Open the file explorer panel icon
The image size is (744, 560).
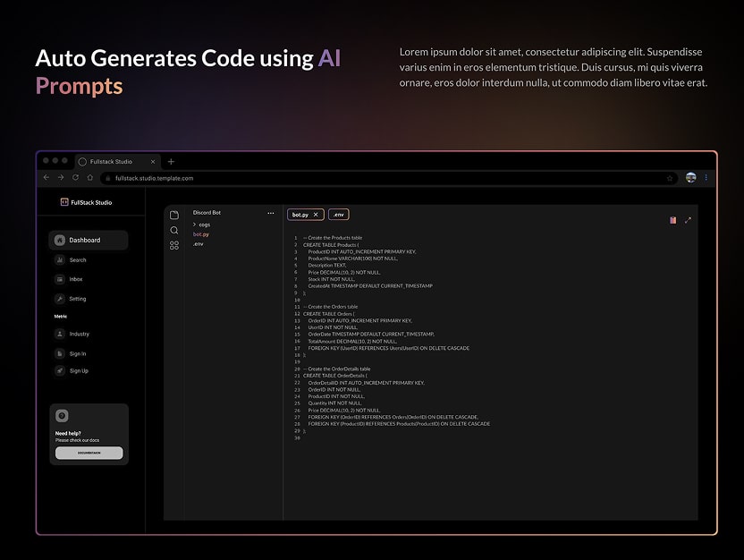[174, 213]
